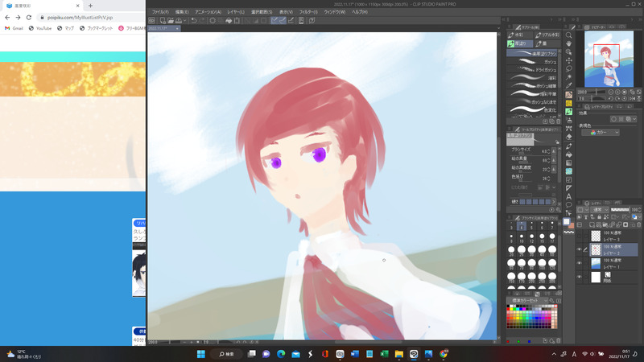Click navigator zoom in icon

(x=617, y=92)
